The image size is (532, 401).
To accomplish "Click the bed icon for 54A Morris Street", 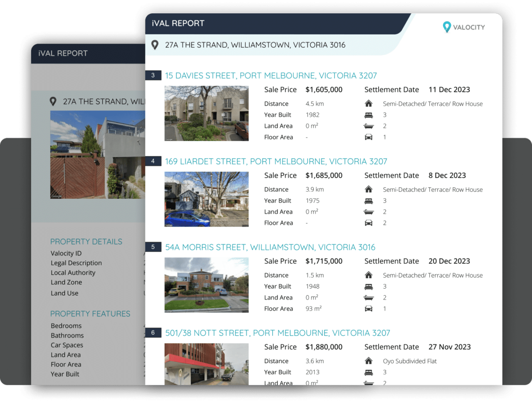I will [368, 287].
